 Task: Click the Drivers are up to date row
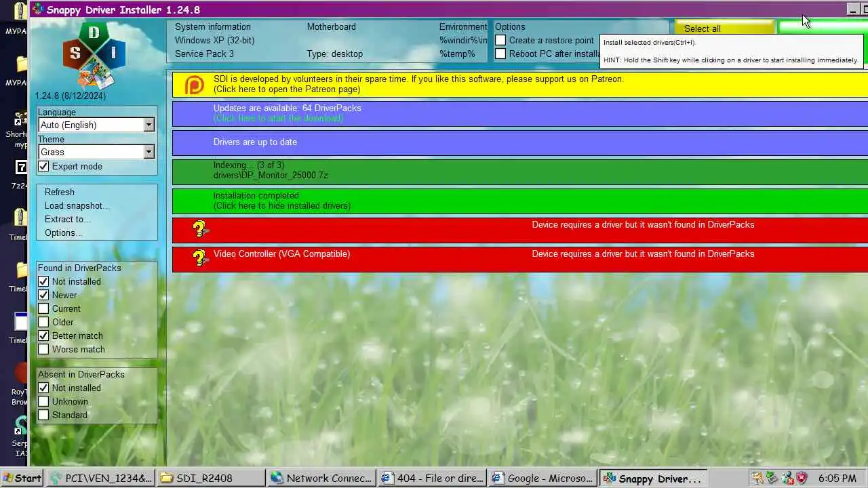[x=520, y=142]
